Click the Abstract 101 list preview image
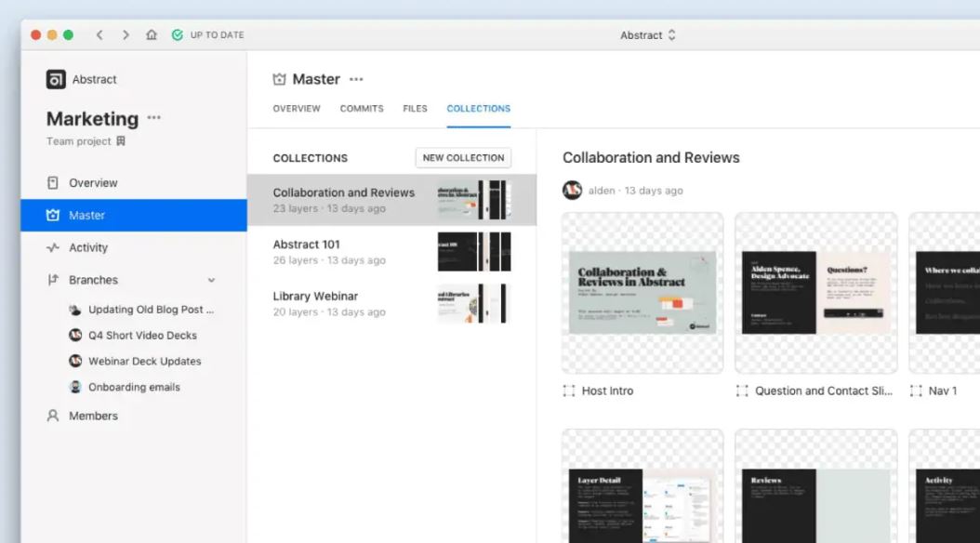The image size is (980, 543). tap(474, 252)
